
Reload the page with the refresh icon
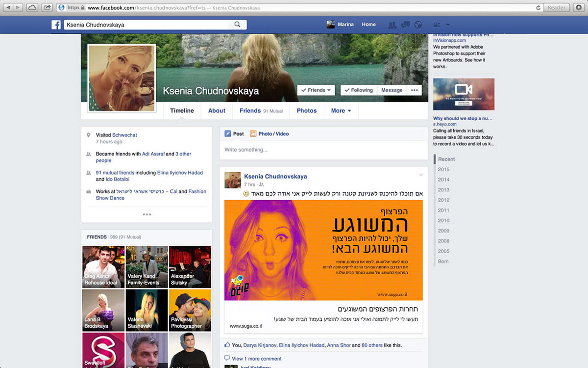click(539, 8)
